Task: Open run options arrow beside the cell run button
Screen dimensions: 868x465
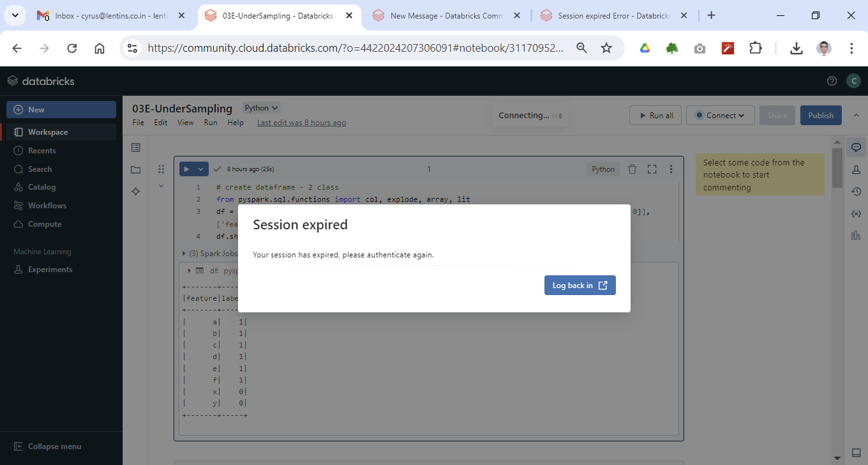Action: pyautogui.click(x=201, y=169)
